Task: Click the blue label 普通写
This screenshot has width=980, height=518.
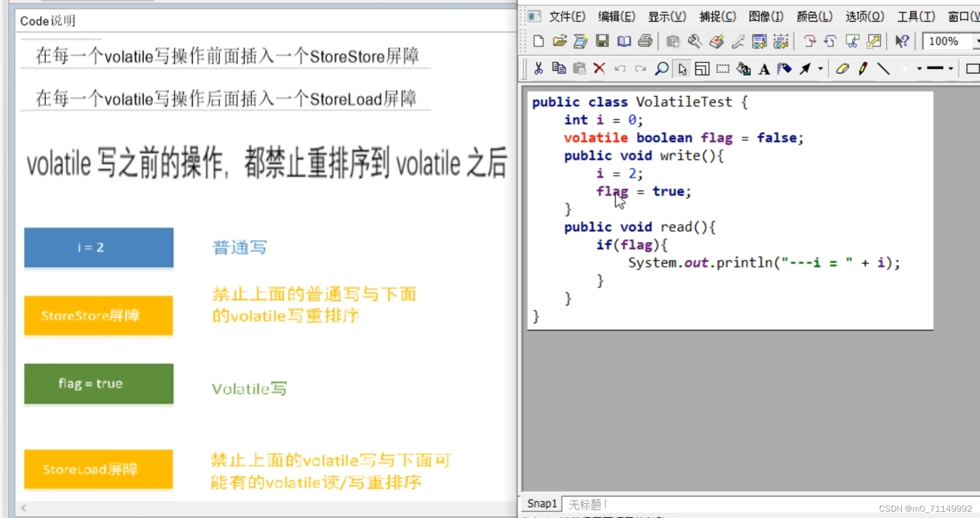Action: [x=239, y=247]
